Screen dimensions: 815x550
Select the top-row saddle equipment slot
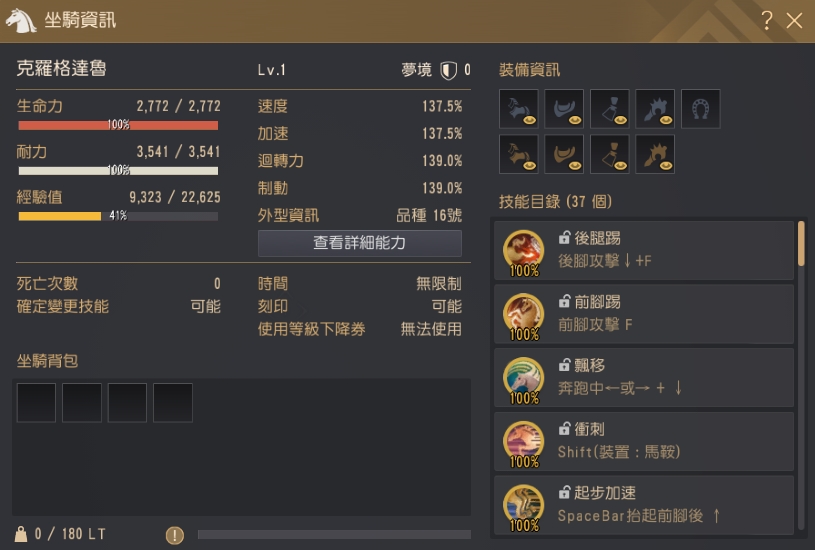[564, 109]
